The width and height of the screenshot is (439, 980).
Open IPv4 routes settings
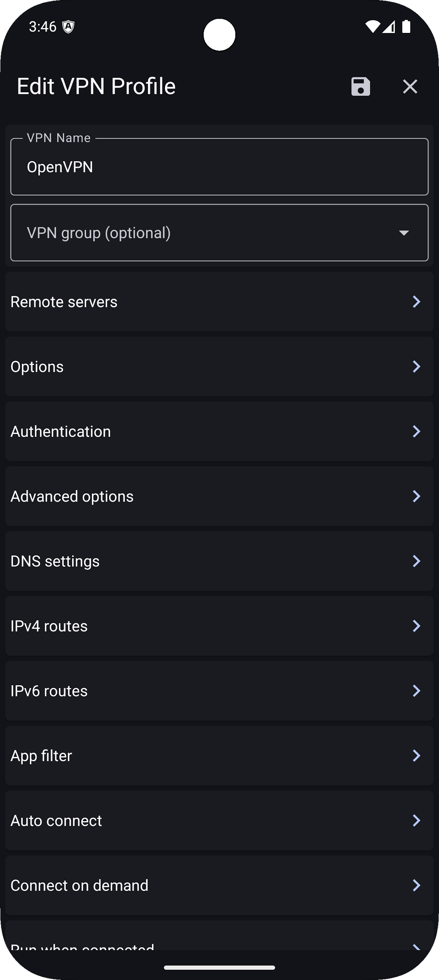(x=219, y=626)
